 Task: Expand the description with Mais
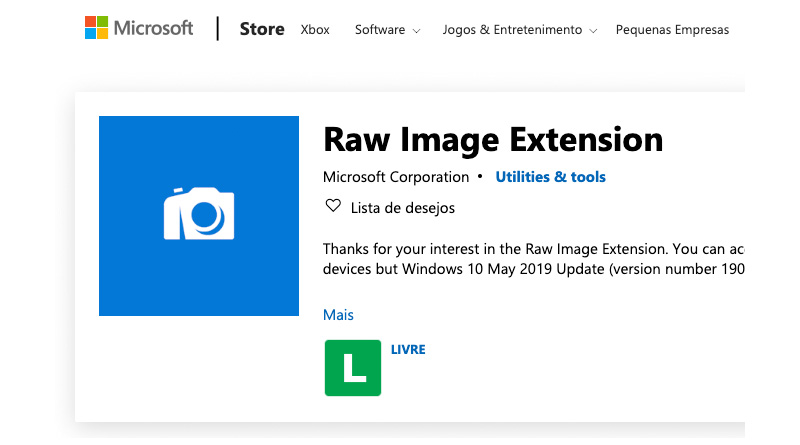tap(338, 315)
